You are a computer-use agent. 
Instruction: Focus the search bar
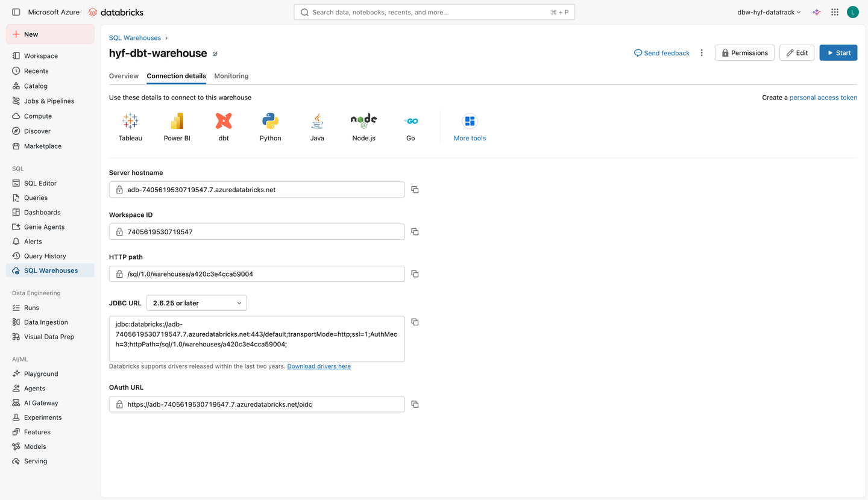tap(434, 12)
